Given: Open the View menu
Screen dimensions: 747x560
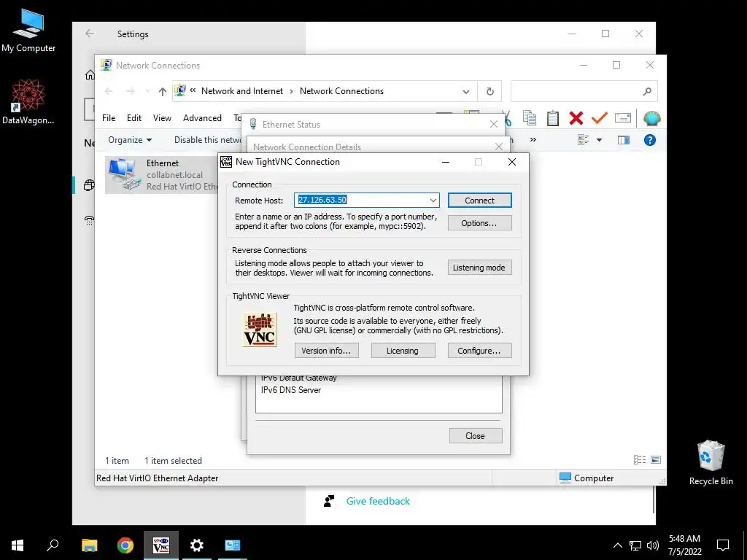Looking at the screenshot, I should tap(162, 118).
